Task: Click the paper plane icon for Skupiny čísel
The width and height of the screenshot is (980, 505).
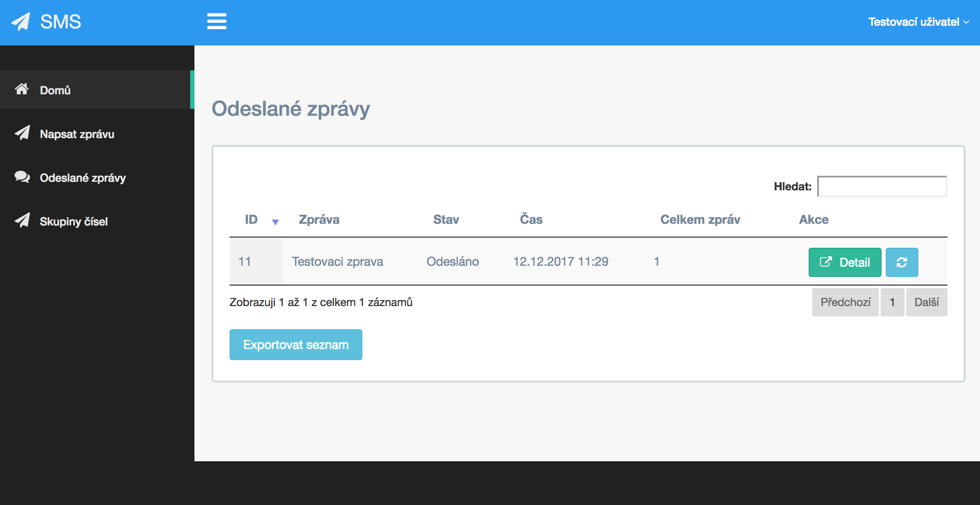Action: tap(22, 220)
